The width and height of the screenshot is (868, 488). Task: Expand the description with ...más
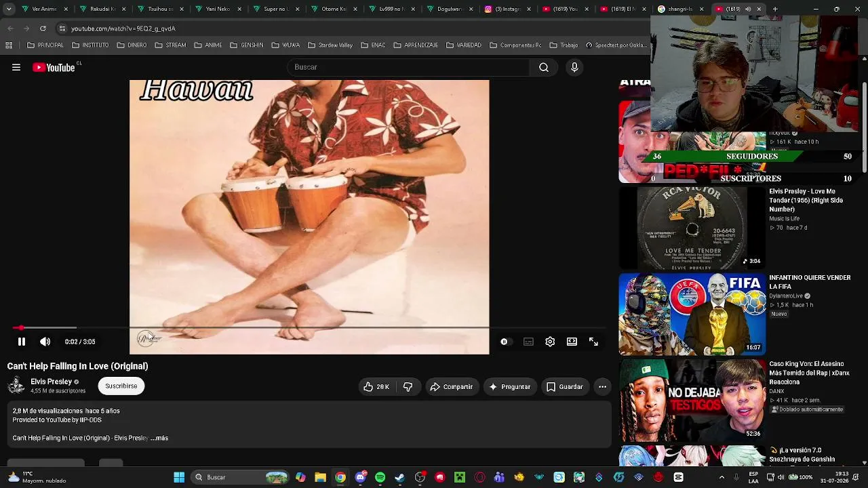[x=159, y=438]
